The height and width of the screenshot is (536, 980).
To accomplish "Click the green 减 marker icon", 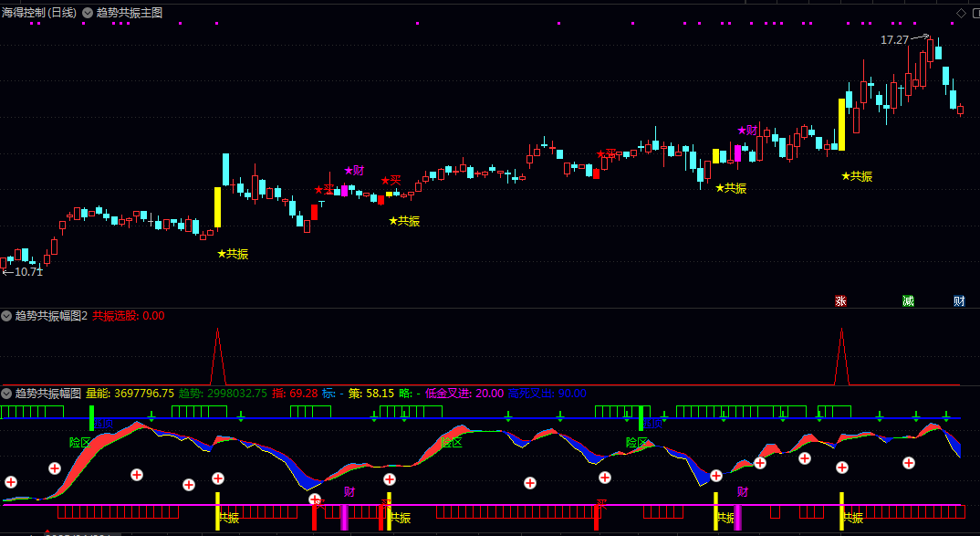I will point(908,300).
